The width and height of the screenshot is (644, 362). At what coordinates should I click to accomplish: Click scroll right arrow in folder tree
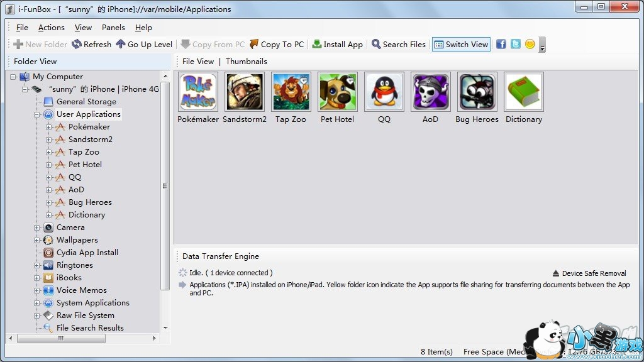coord(155,338)
